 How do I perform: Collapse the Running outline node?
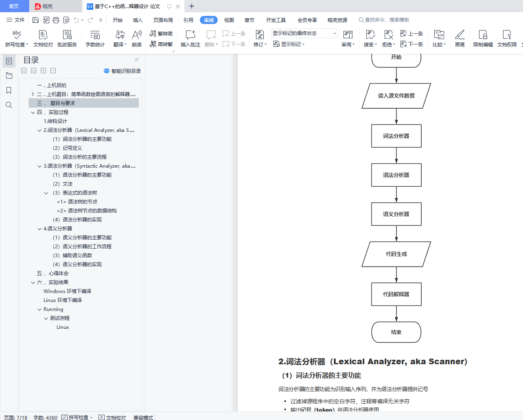[x=39, y=309]
